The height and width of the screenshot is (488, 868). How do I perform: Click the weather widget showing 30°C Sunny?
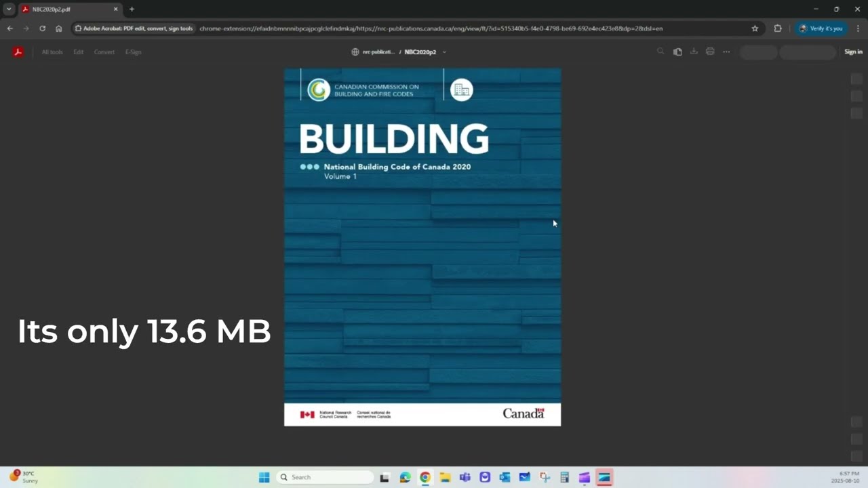[24, 476]
